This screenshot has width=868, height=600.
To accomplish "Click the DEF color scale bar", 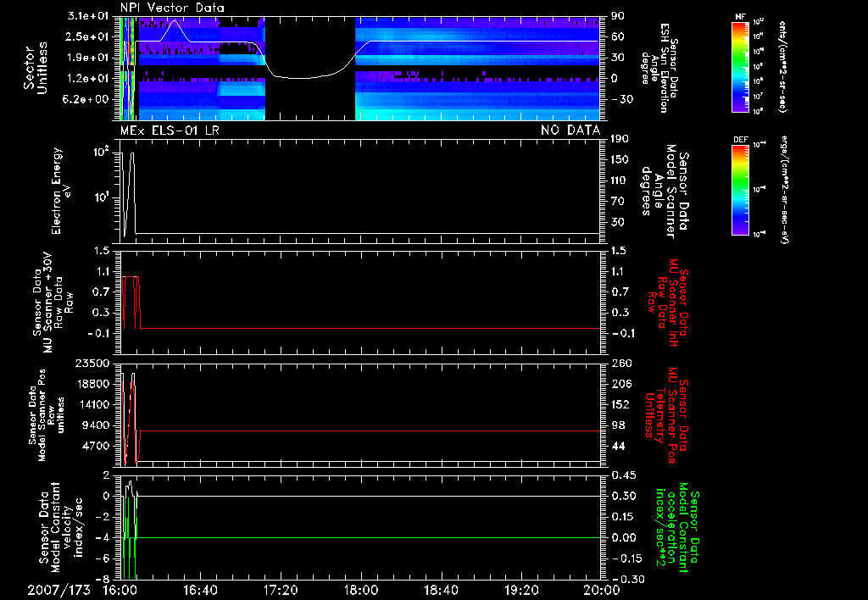I will pyautogui.click(x=741, y=189).
